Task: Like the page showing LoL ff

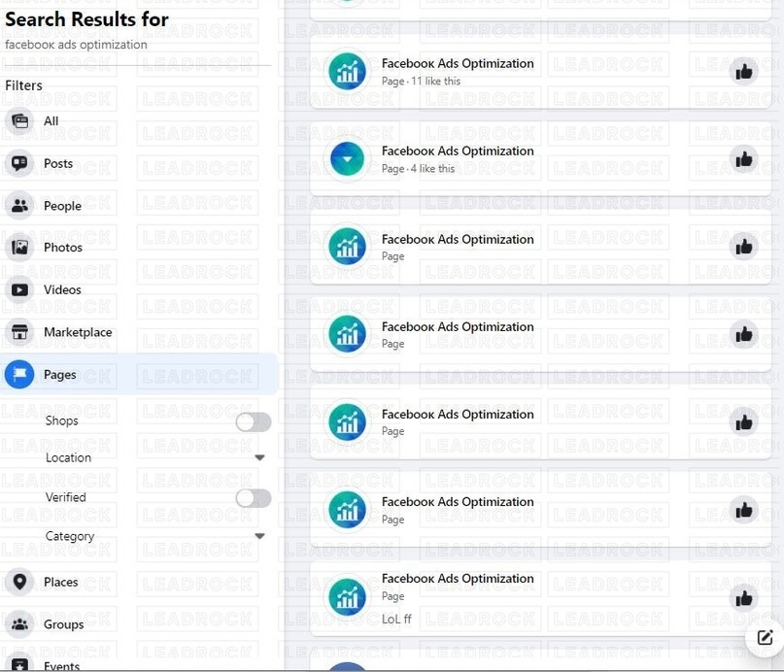Action: (x=743, y=598)
